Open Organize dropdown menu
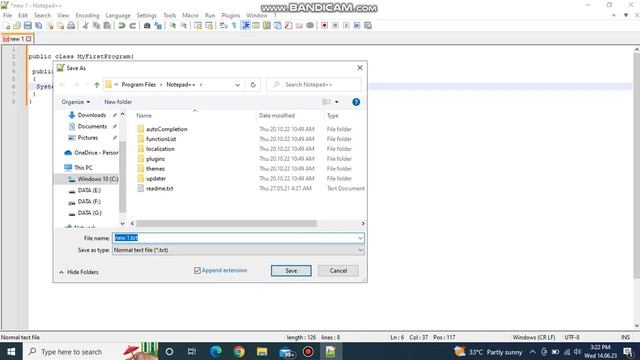Image resolution: width=640 pixels, height=360 pixels. pos(76,102)
